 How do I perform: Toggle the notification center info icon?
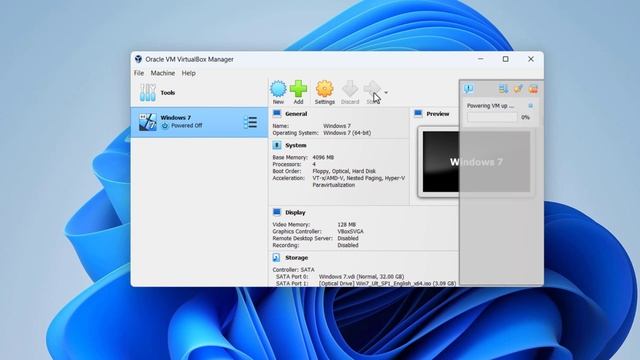[469, 89]
